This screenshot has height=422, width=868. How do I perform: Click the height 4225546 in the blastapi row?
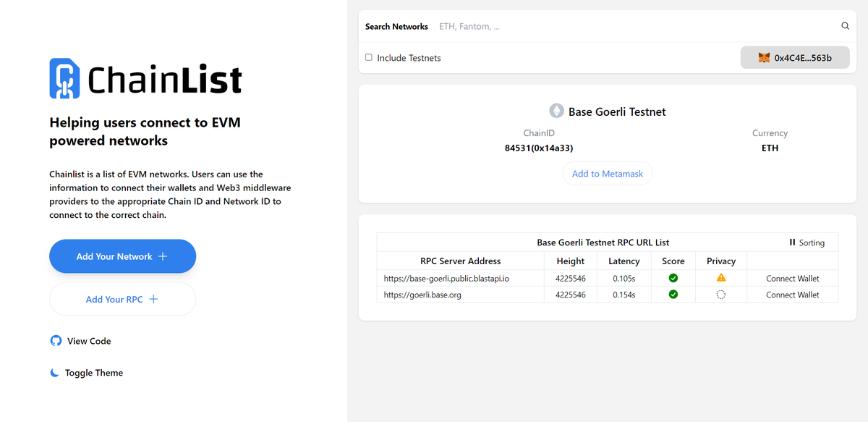pyautogui.click(x=571, y=278)
